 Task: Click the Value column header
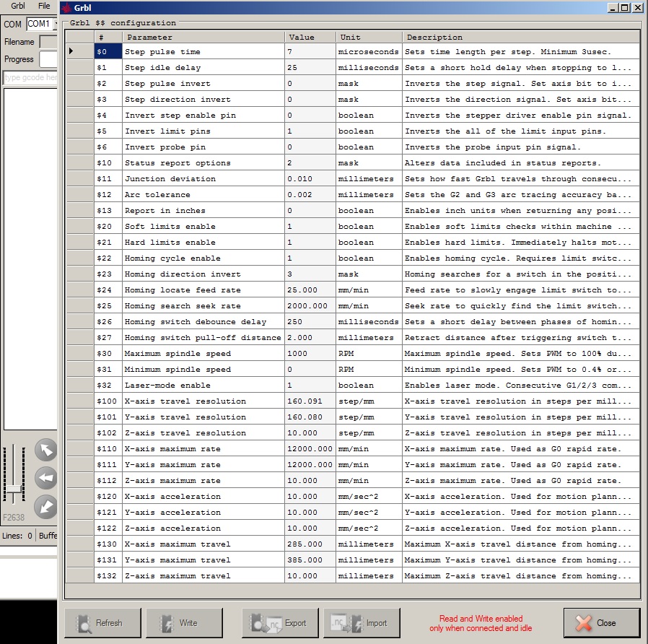click(x=310, y=38)
